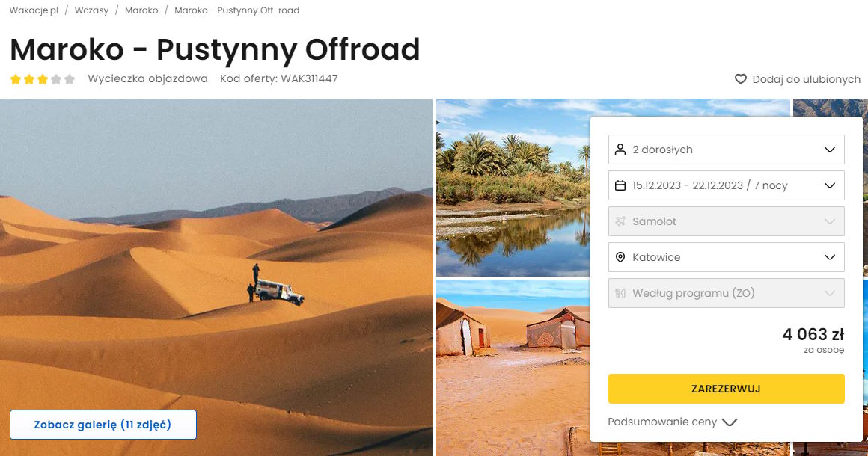Image resolution: width=868 pixels, height=456 pixels.
Task: Click the person icon in travelers field
Action: (x=620, y=150)
